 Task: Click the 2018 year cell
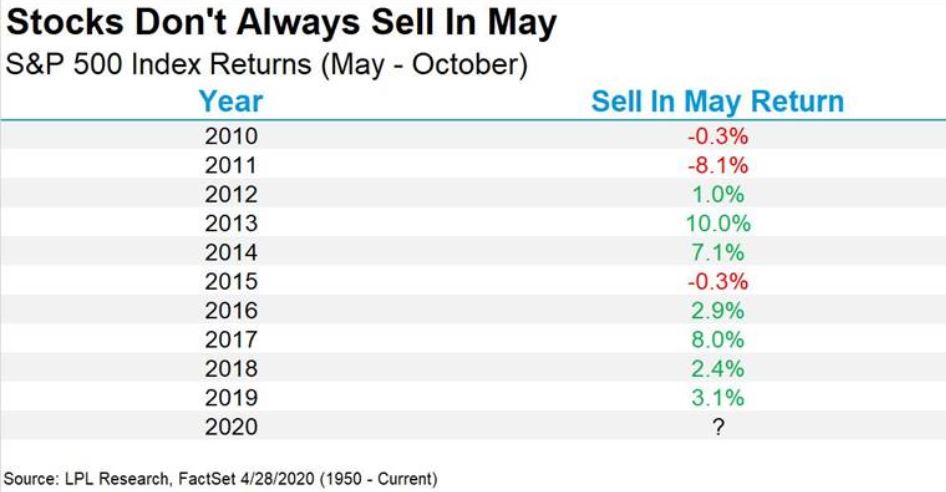point(231,368)
